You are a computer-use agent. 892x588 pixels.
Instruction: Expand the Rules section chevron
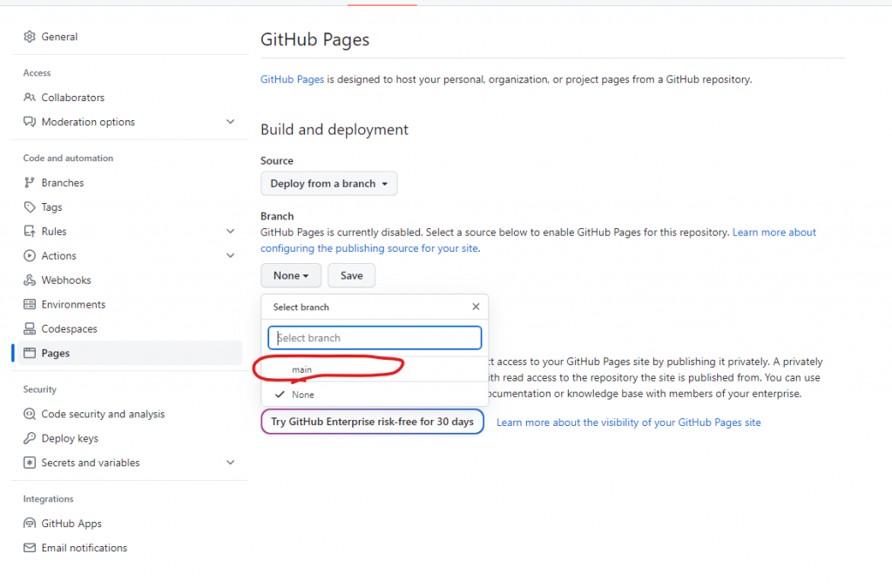point(230,232)
